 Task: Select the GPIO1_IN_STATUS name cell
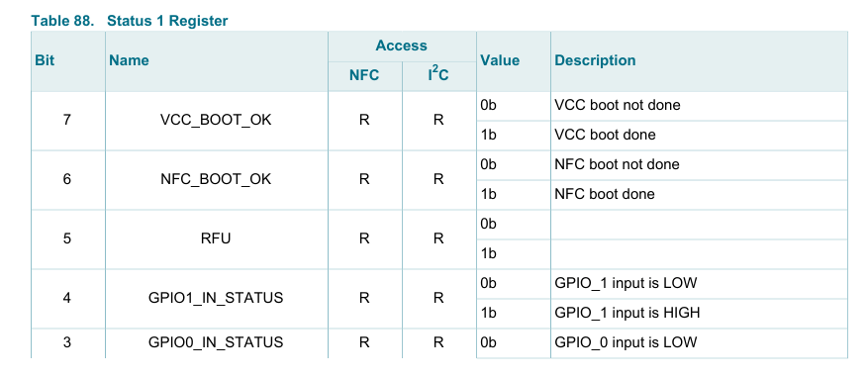[216, 298]
